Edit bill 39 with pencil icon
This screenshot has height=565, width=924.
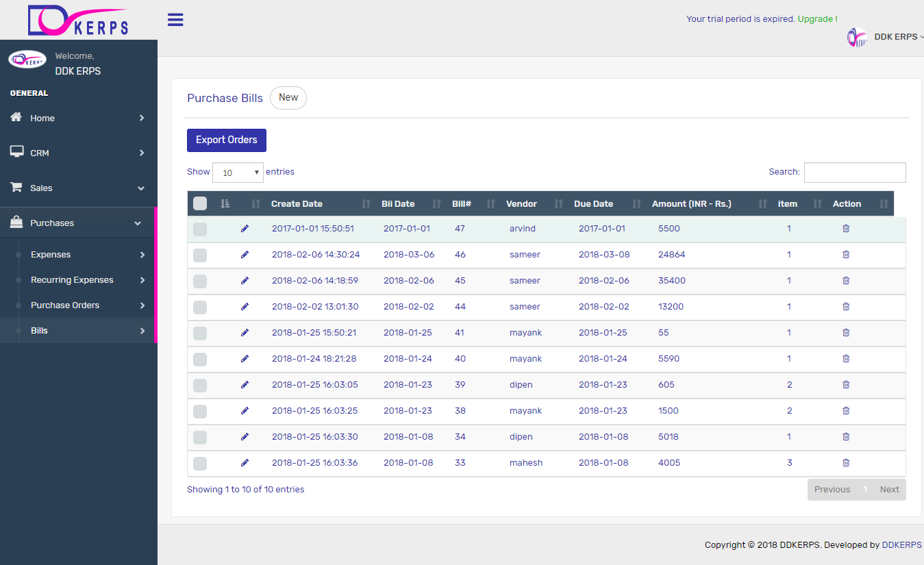point(245,385)
